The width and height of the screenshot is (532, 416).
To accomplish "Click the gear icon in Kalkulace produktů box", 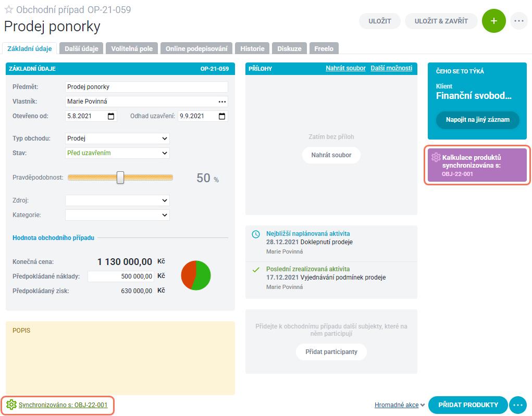I will pyautogui.click(x=436, y=157).
